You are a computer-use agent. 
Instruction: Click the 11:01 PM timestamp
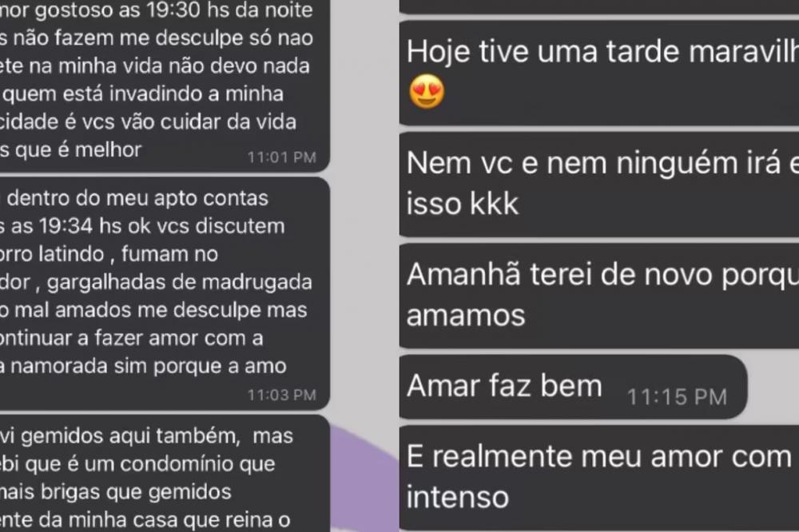(x=282, y=157)
